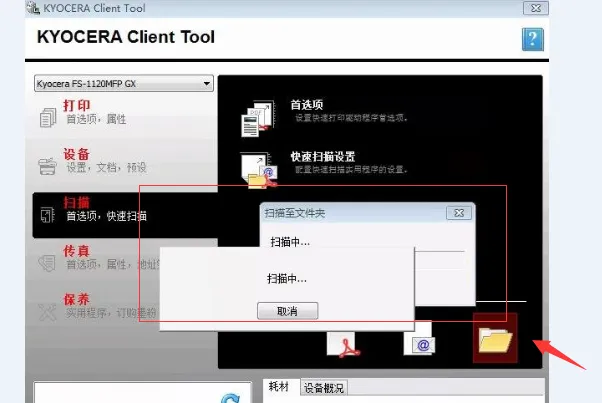Expand the Kyocera FS-1120MFP GX printer dropdown
Viewport: 602px width, 403px height.
coord(123,84)
